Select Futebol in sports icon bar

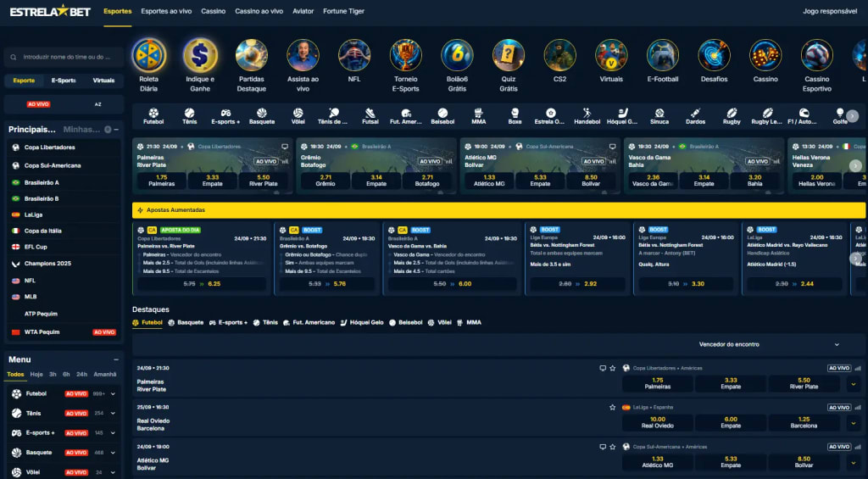click(x=153, y=116)
